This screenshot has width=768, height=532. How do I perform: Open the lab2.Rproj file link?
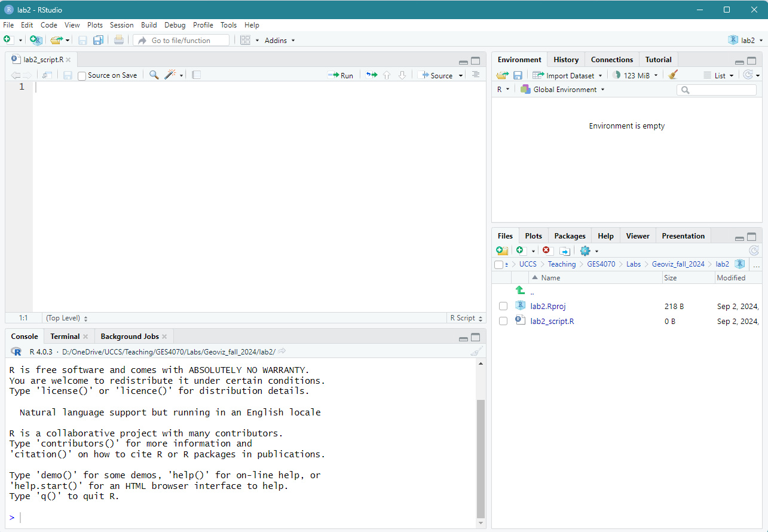coord(548,306)
